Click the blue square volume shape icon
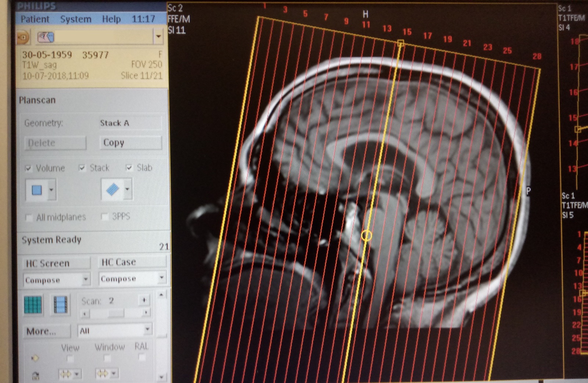Image resolution: width=588 pixels, height=383 pixels. click(37, 190)
